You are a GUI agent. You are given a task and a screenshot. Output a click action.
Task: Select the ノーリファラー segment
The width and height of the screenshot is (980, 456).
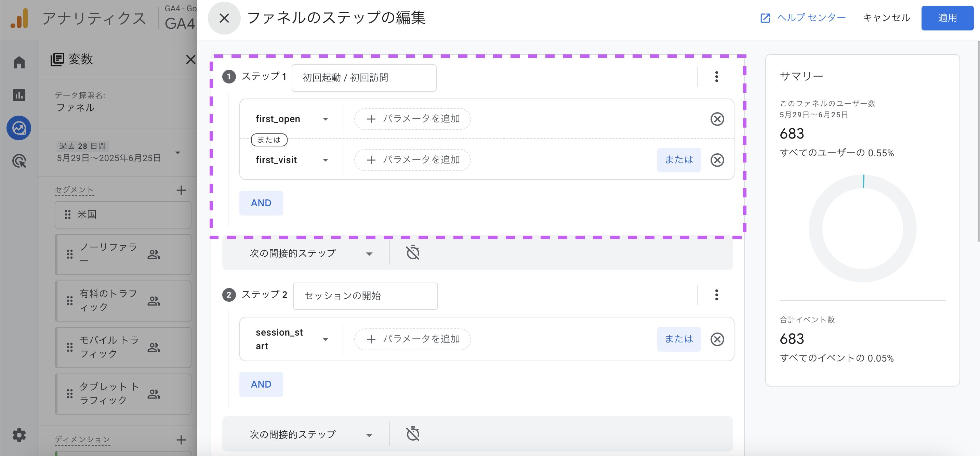tap(123, 254)
